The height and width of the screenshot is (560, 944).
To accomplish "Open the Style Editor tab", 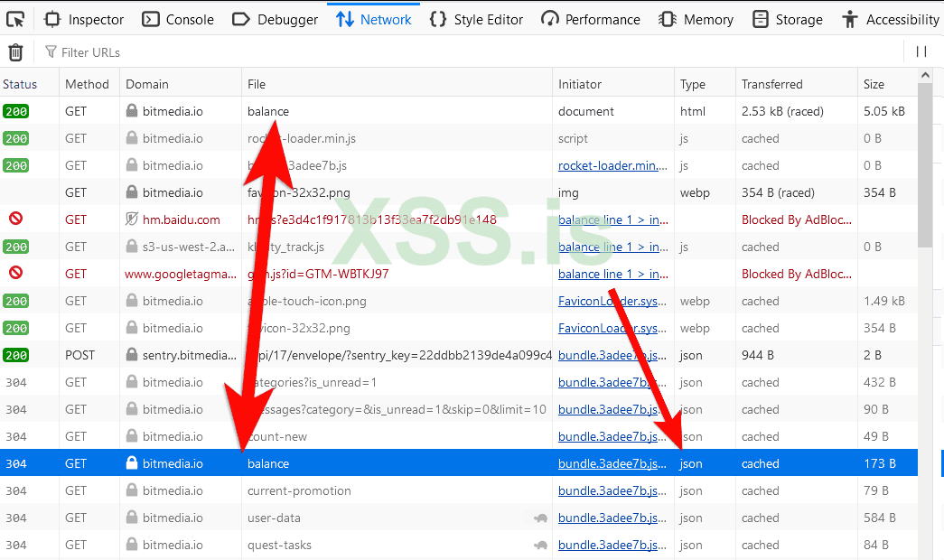I will pyautogui.click(x=476, y=19).
